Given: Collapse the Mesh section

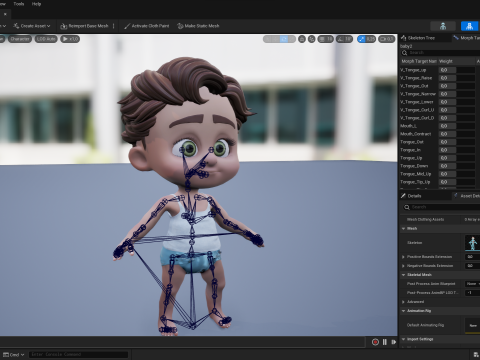Looking at the screenshot, I should 404,229.
